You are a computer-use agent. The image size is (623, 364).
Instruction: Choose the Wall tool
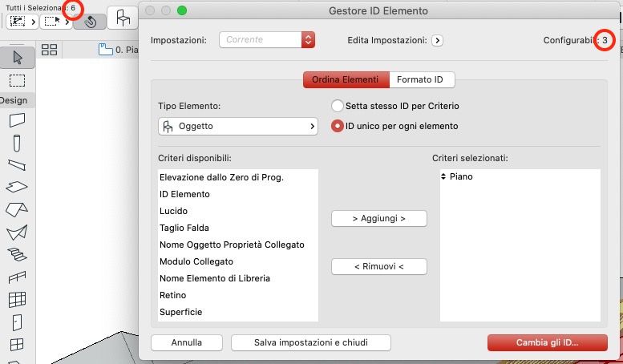(17, 120)
